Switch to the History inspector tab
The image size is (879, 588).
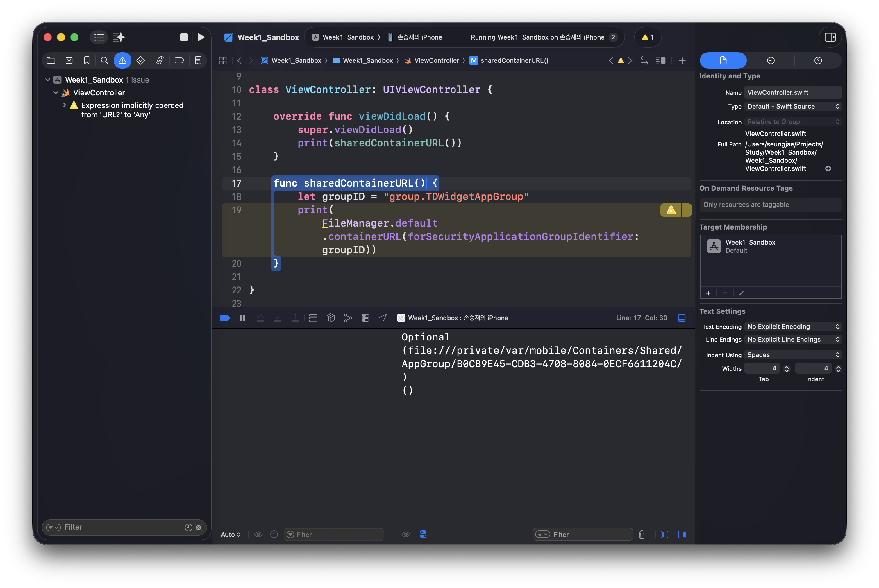(771, 60)
